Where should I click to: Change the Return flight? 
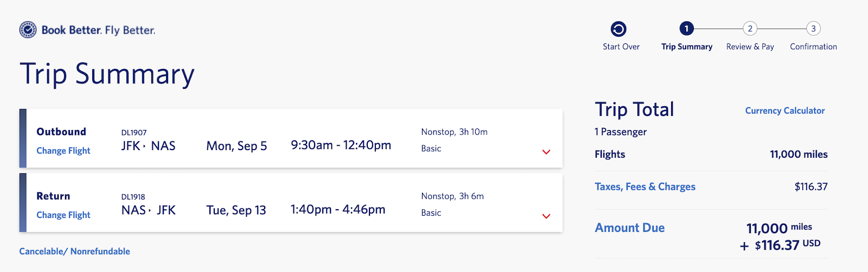coord(63,215)
